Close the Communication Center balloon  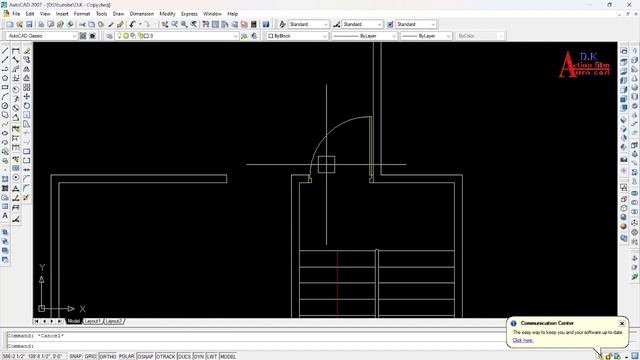tap(622, 323)
